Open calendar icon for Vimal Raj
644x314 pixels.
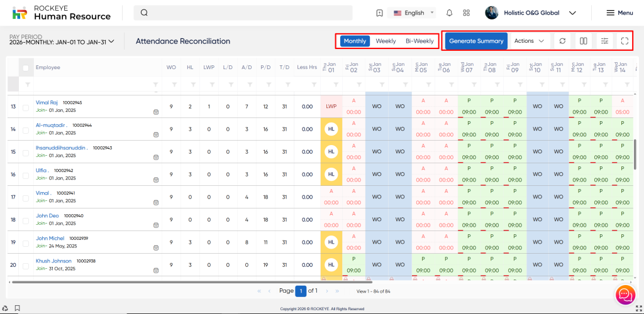(x=155, y=112)
